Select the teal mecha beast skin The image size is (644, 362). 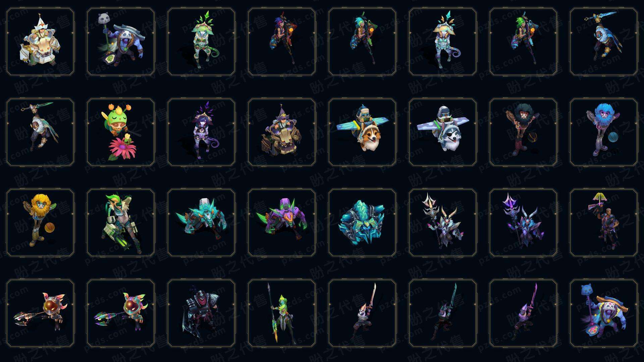pyautogui.click(x=201, y=223)
